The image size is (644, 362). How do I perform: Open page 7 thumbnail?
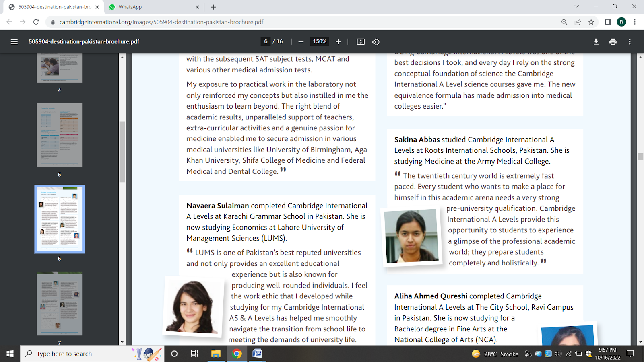pyautogui.click(x=60, y=304)
